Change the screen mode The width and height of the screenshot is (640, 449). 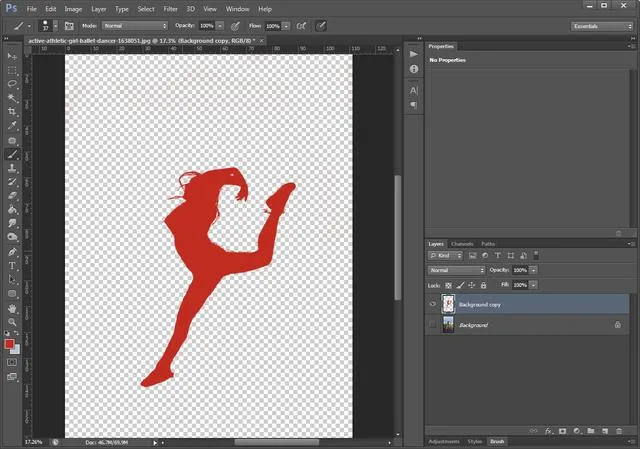point(12,376)
